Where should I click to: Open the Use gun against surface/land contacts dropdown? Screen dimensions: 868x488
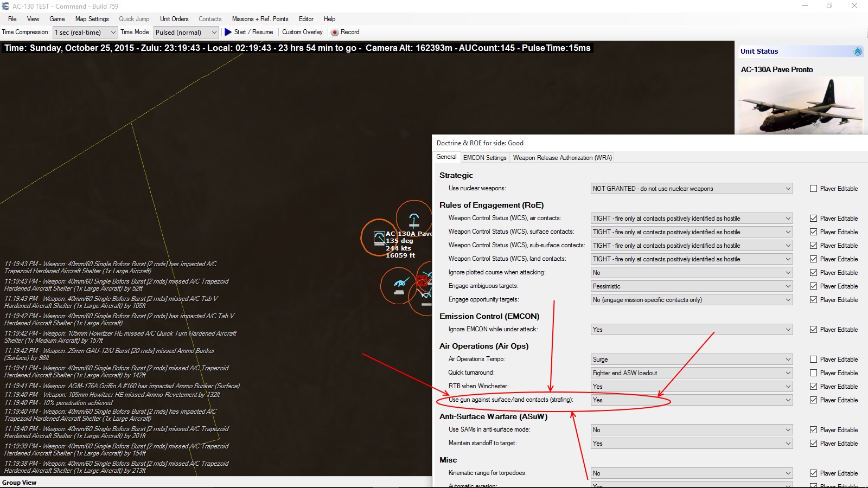click(x=692, y=400)
